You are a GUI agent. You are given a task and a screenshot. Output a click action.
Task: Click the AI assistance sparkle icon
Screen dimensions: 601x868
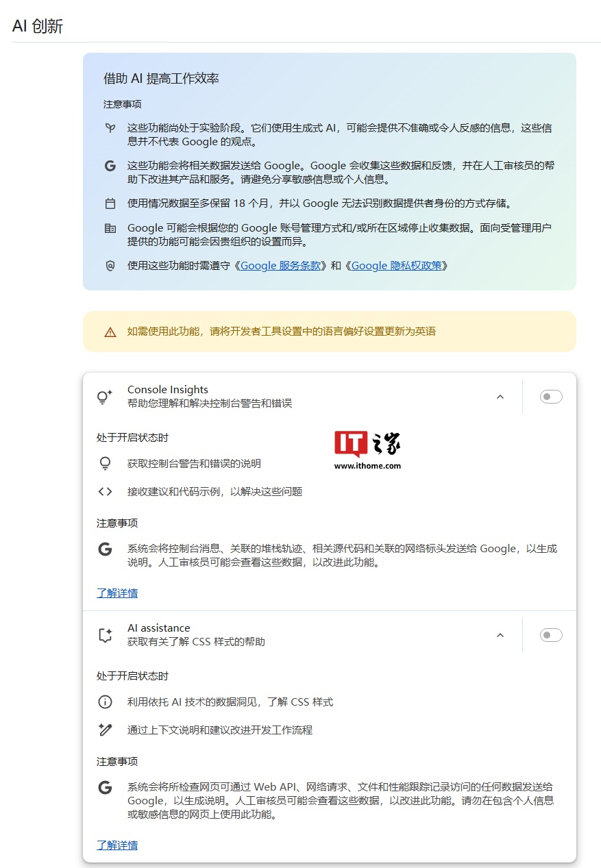104,634
